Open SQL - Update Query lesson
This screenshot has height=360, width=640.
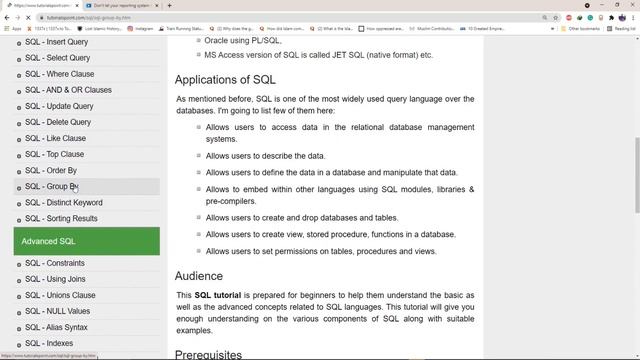coord(59,106)
